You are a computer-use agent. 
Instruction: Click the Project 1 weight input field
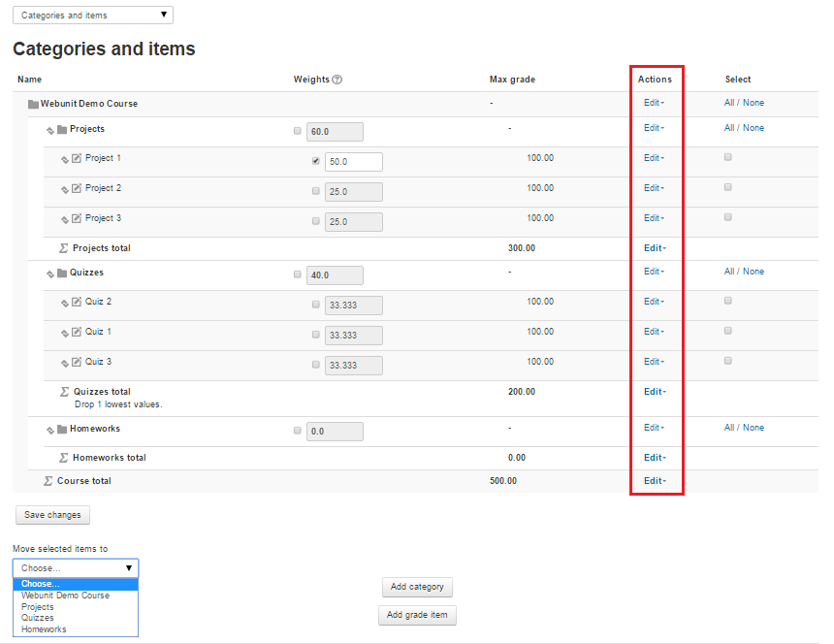(353, 162)
